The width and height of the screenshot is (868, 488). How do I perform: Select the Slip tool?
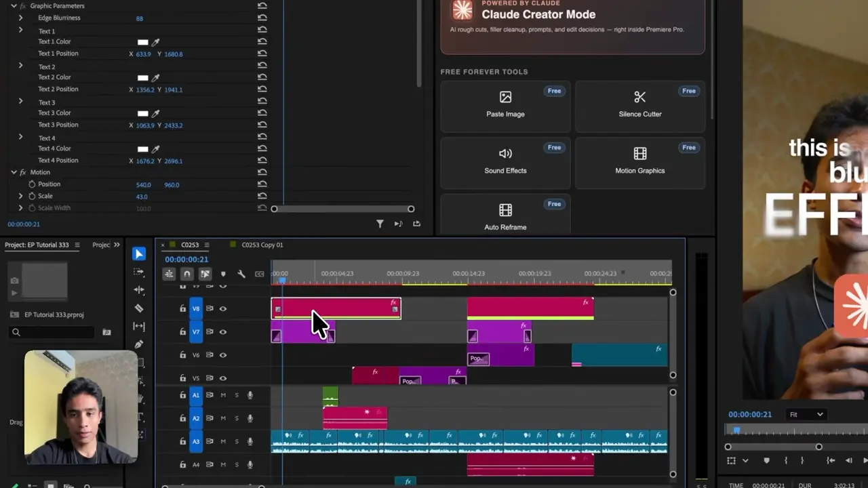(x=139, y=326)
